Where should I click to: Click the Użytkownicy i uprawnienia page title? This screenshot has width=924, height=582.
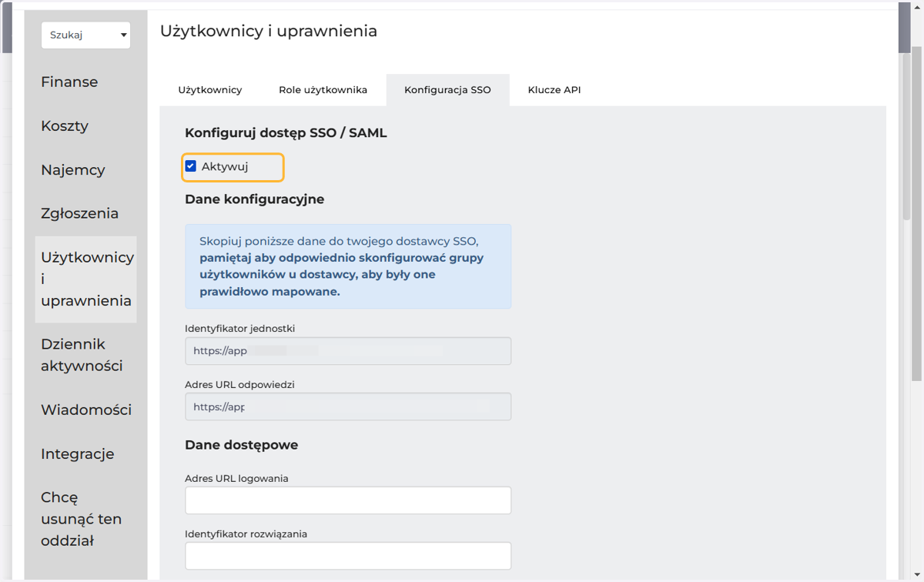(269, 32)
